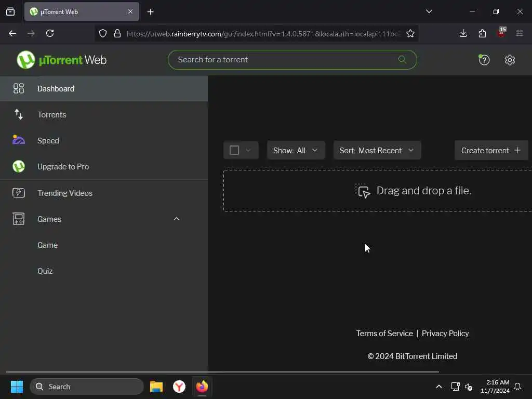The height and width of the screenshot is (399, 532).
Task: Click the Speed gauge icon
Action: pyautogui.click(x=19, y=140)
